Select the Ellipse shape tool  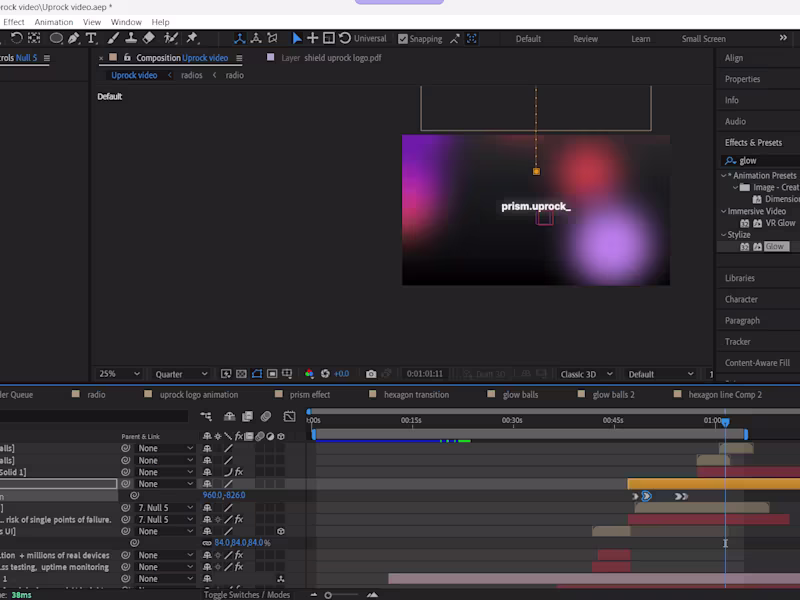pos(56,38)
